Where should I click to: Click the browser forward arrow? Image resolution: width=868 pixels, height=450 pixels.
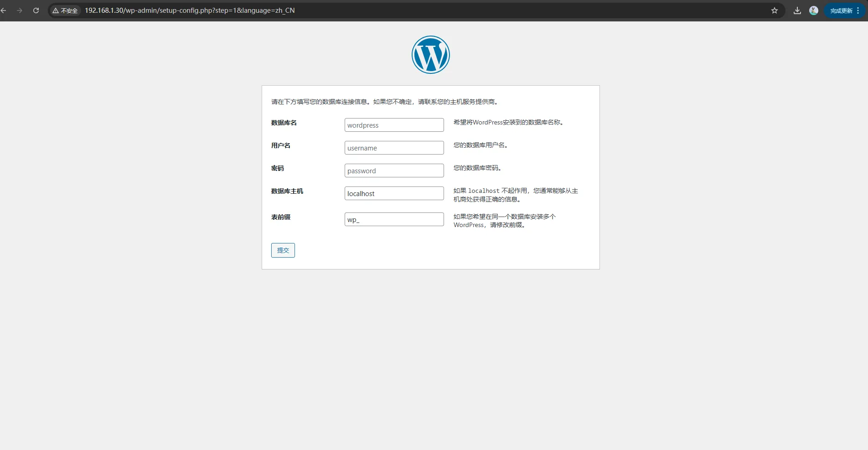[x=20, y=10]
